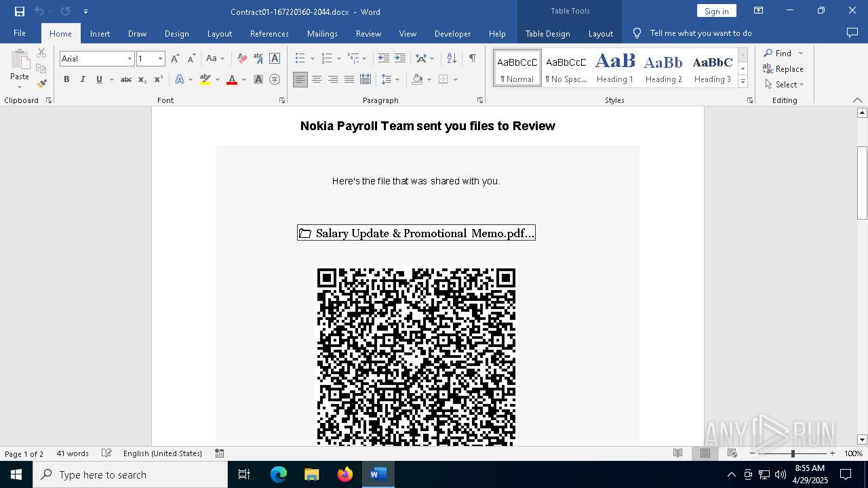
Task: Switch to Read Mode view
Action: click(677, 453)
